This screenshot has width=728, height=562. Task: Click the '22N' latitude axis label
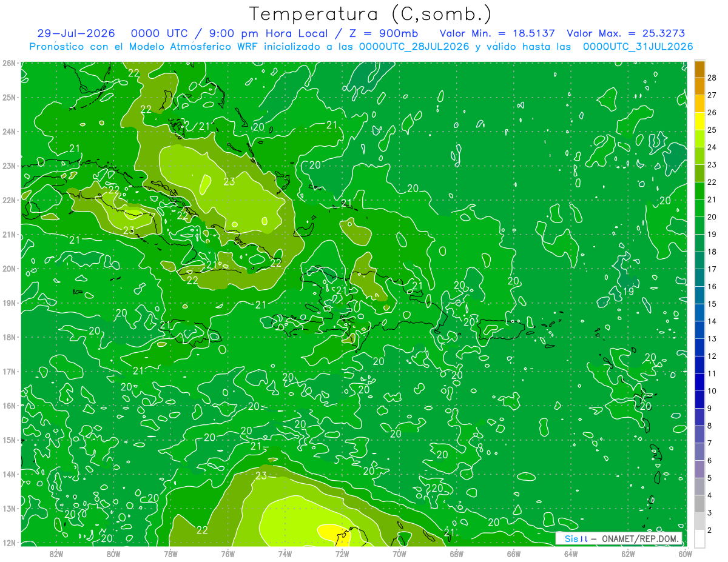pyautogui.click(x=10, y=200)
